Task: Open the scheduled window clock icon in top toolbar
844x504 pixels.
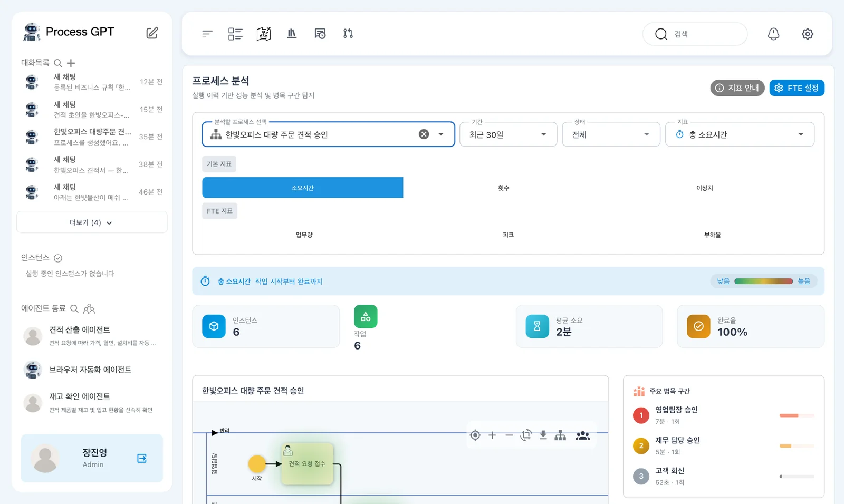Action: tap(320, 34)
